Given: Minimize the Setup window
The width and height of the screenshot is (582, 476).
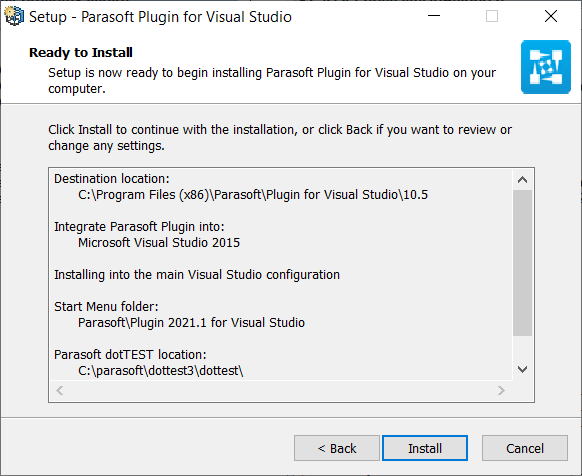Looking at the screenshot, I should [x=434, y=16].
